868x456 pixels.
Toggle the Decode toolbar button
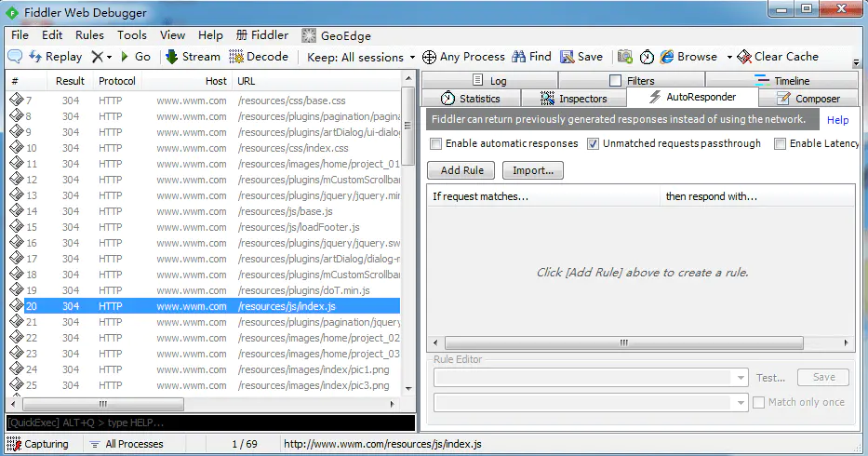(x=259, y=57)
